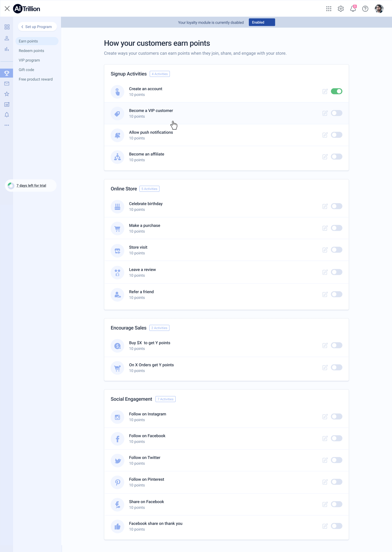The height and width of the screenshot is (552, 392).
Task: Edit Leave a review activity
Action: click(325, 272)
